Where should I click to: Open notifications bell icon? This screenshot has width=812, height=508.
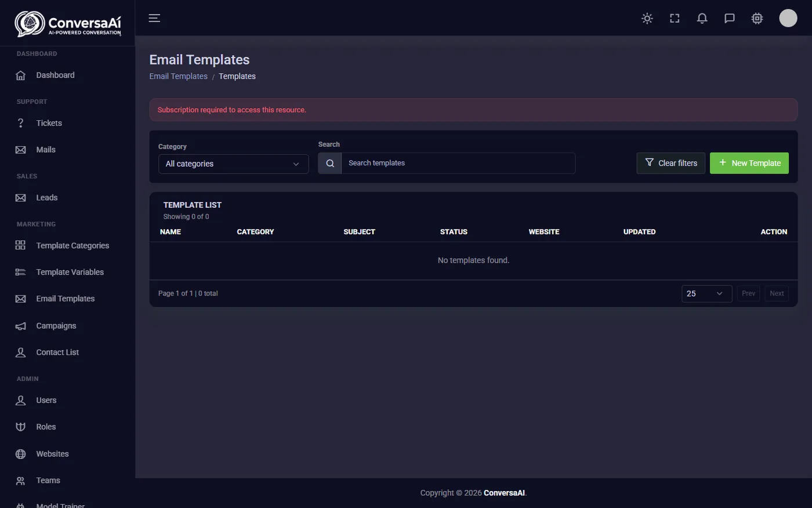pos(702,19)
